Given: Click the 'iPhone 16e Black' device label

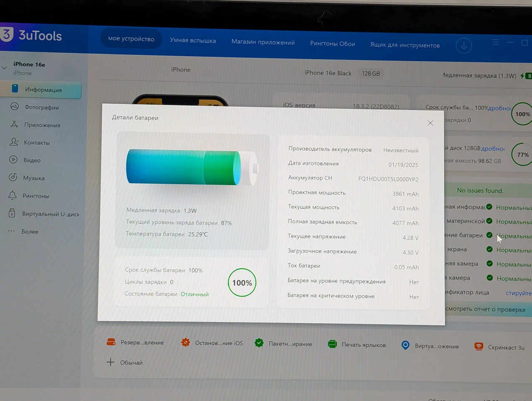Looking at the screenshot, I should tap(328, 73).
